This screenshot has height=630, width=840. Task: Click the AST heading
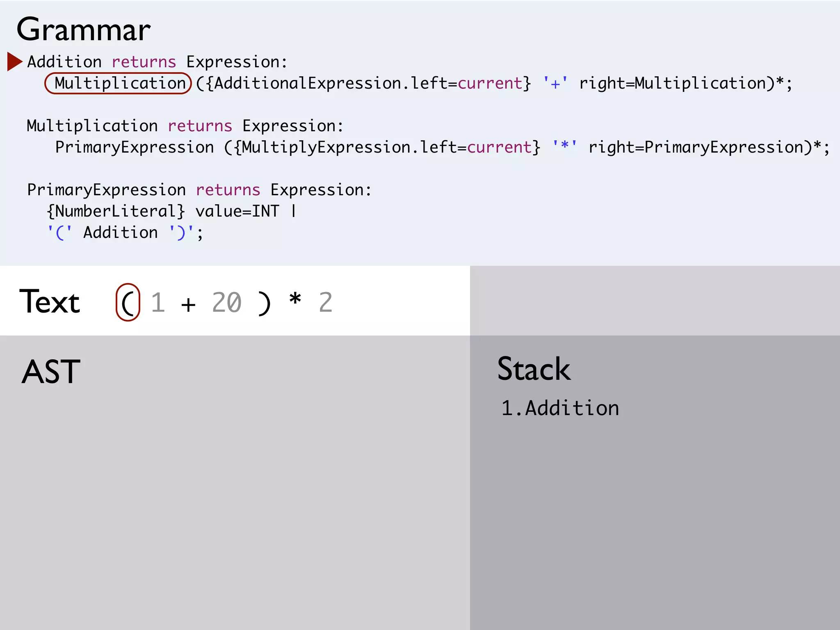point(51,372)
